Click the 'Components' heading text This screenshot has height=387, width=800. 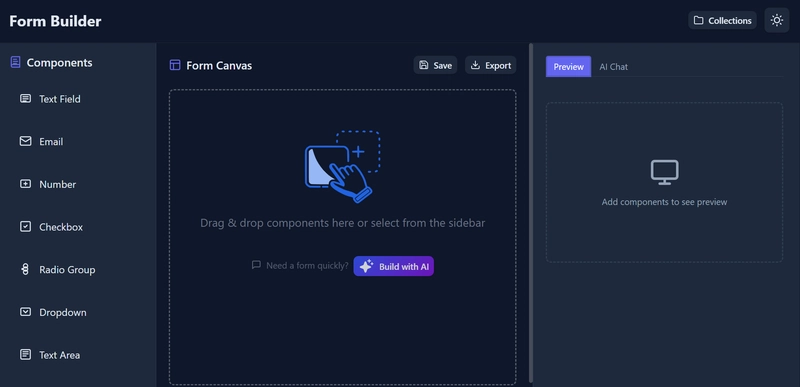(60, 63)
